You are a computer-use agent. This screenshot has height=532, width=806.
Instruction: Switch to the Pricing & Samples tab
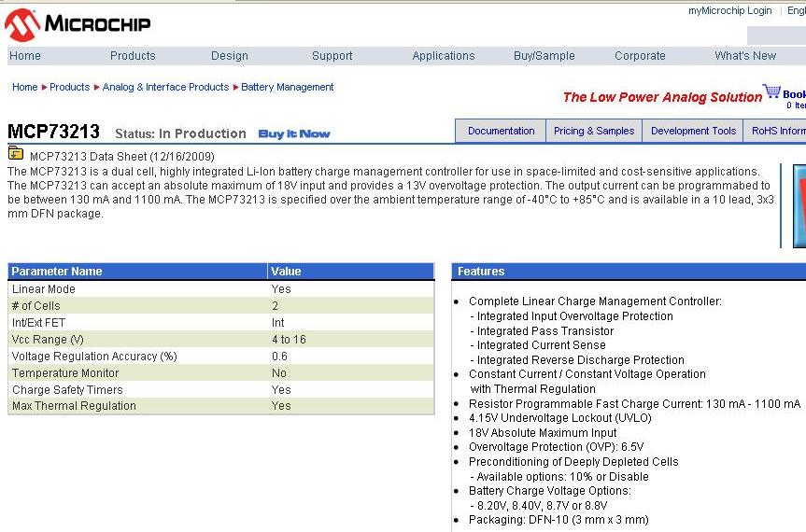[x=594, y=131]
